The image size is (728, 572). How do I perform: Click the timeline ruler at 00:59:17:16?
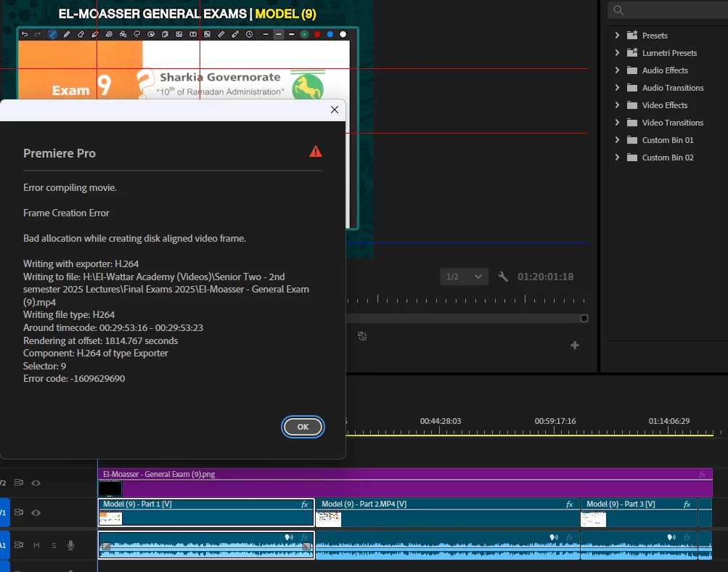pyautogui.click(x=555, y=421)
